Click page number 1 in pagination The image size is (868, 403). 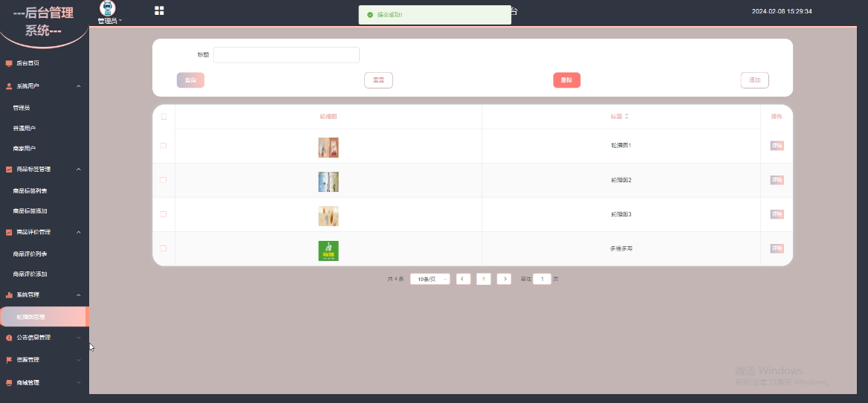pyautogui.click(x=484, y=279)
